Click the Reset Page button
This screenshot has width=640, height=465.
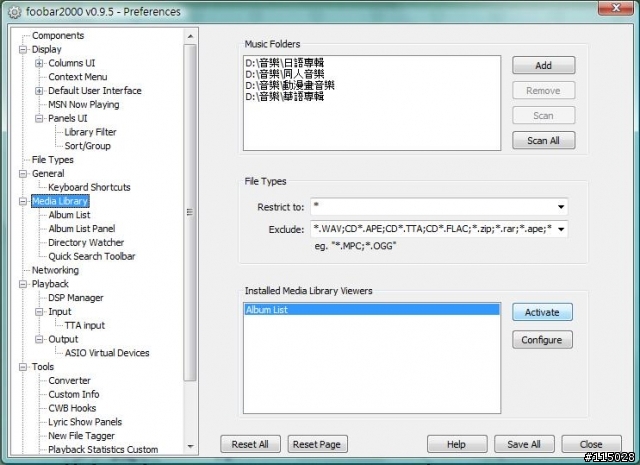pyautogui.click(x=317, y=444)
